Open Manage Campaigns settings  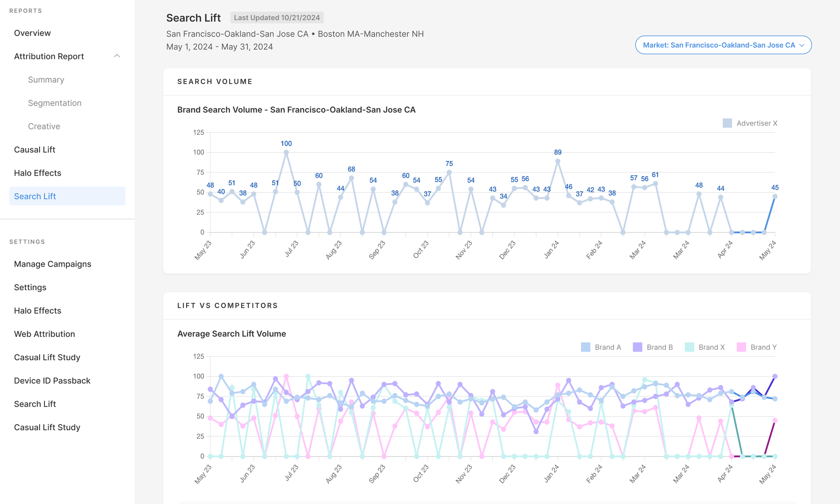click(x=52, y=264)
